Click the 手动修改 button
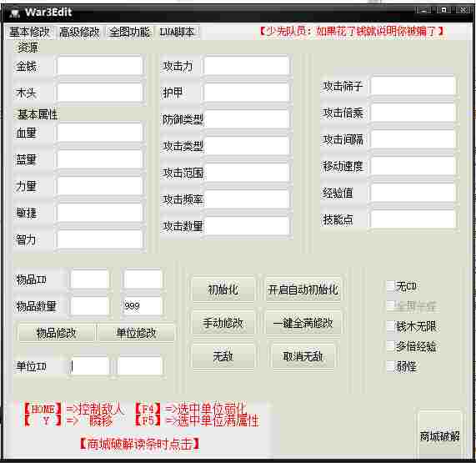Viewport: 476px width, 463px height. pos(223,323)
